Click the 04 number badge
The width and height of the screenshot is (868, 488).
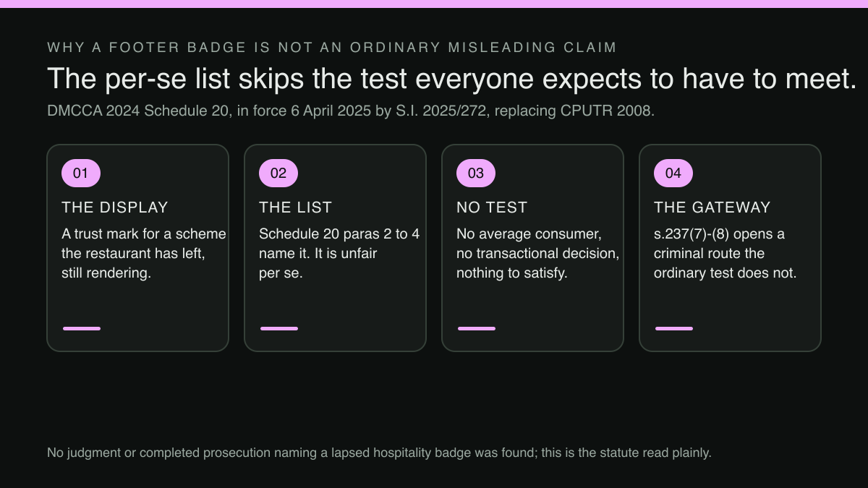(673, 173)
